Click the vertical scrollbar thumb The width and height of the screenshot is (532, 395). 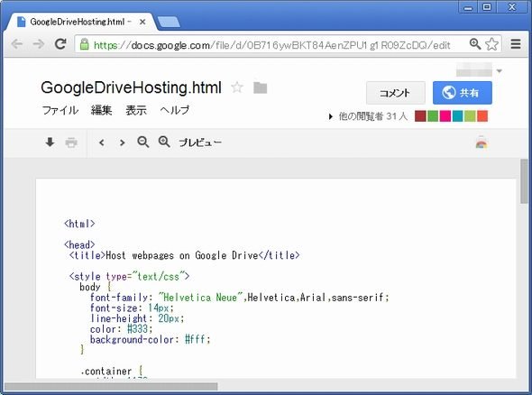pyautogui.click(x=525, y=181)
